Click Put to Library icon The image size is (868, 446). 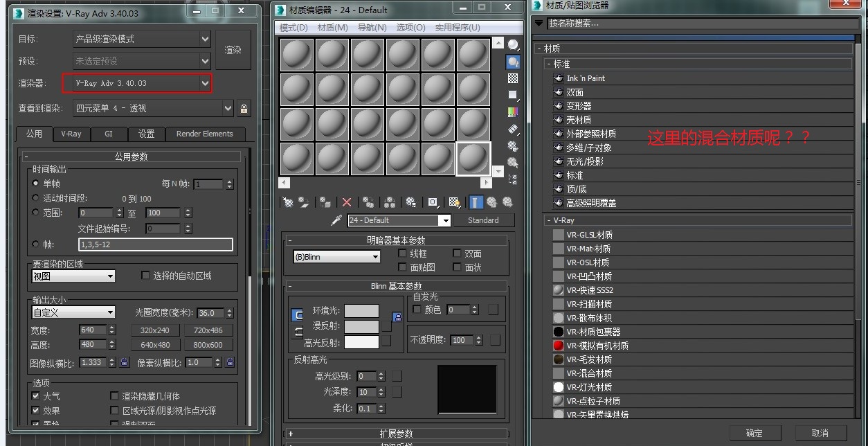(411, 202)
